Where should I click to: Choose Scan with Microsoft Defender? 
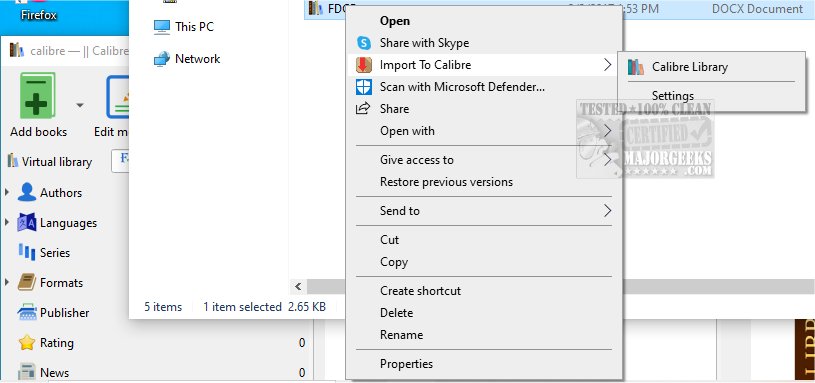(462, 87)
